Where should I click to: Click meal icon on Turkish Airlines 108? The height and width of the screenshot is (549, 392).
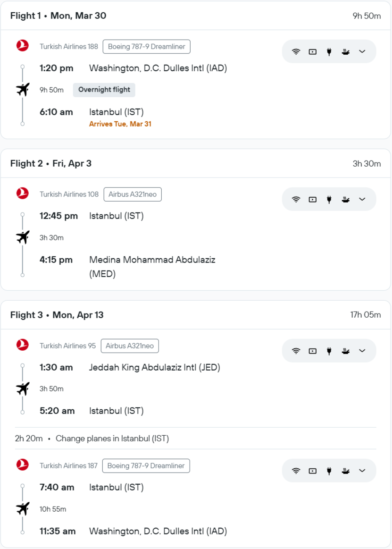tap(346, 199)
